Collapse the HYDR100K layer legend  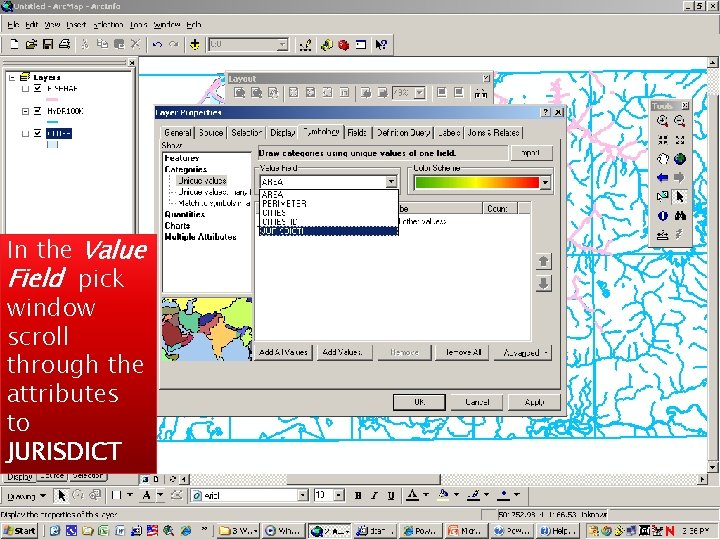coord(25,111)
